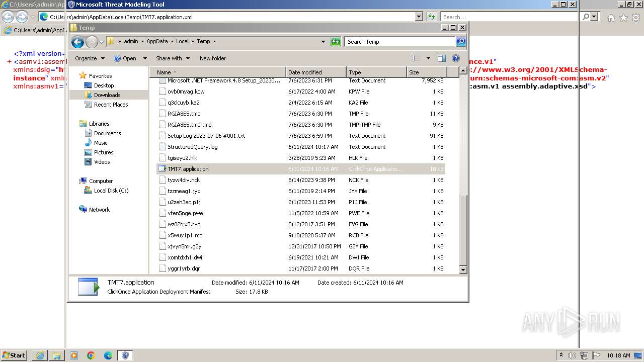
Task: Open the Help icon in Explorer toolbar
Action: (x=456, y=58)
